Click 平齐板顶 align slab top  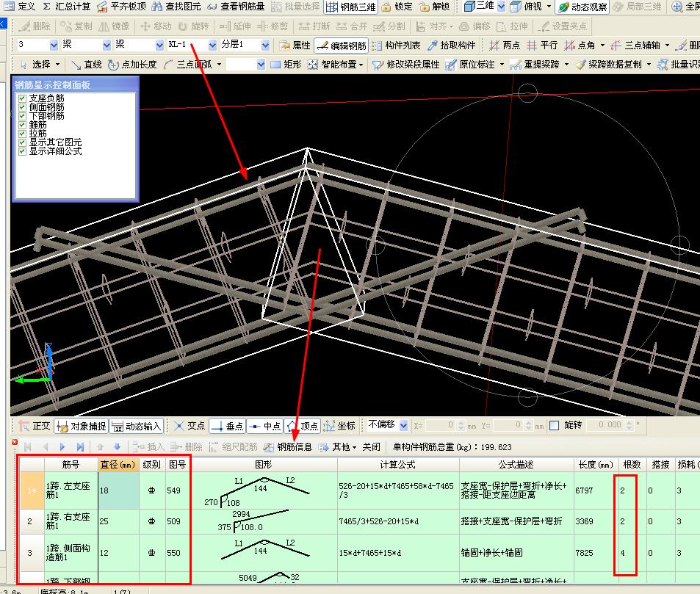(122, 7)
